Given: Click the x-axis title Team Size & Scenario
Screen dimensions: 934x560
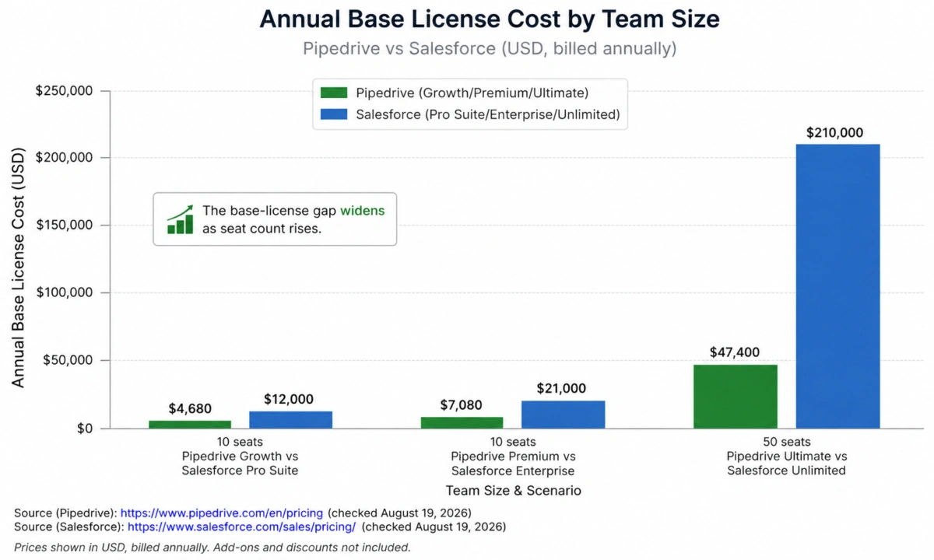Looking at the screenshot, I should (x=514, y=491).
